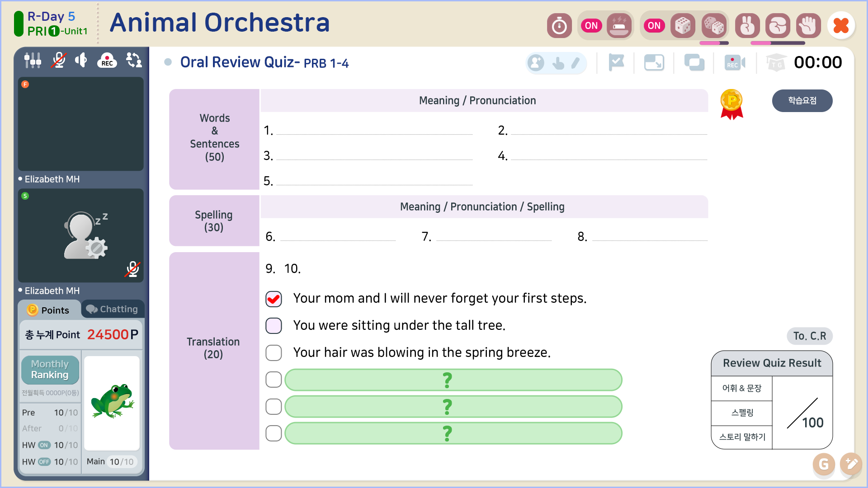Toggle the first ON switch near the buzzer
This screenshot has height=488, width=868.
[591, 26]
